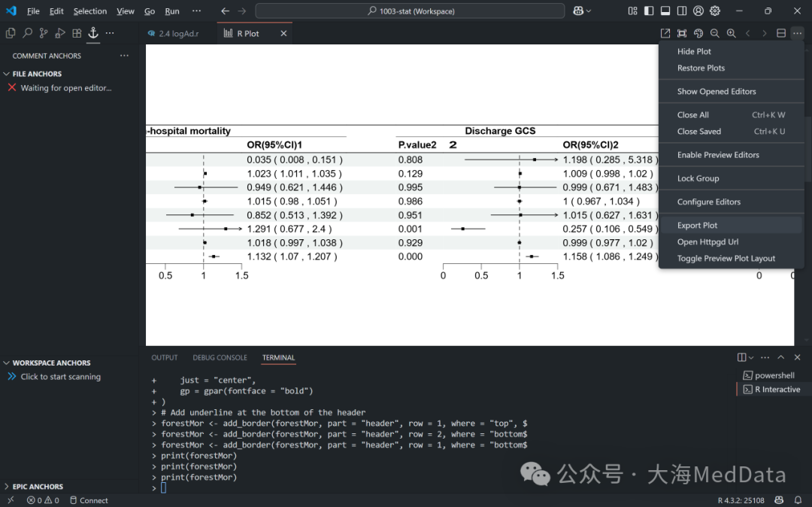Open the View menu
The width and height of the screenshot is (812, 507).
coord(126,11)
